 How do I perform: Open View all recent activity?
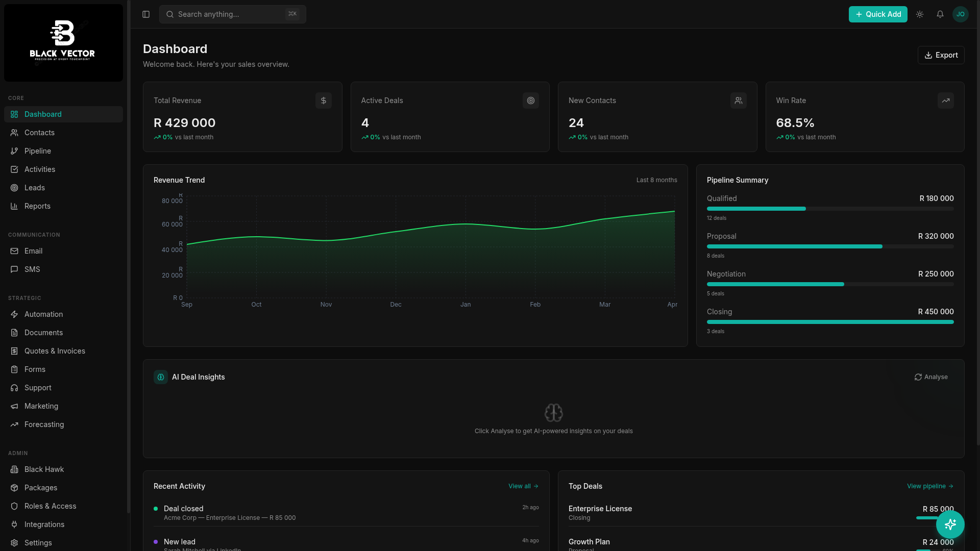pos(523,486)
